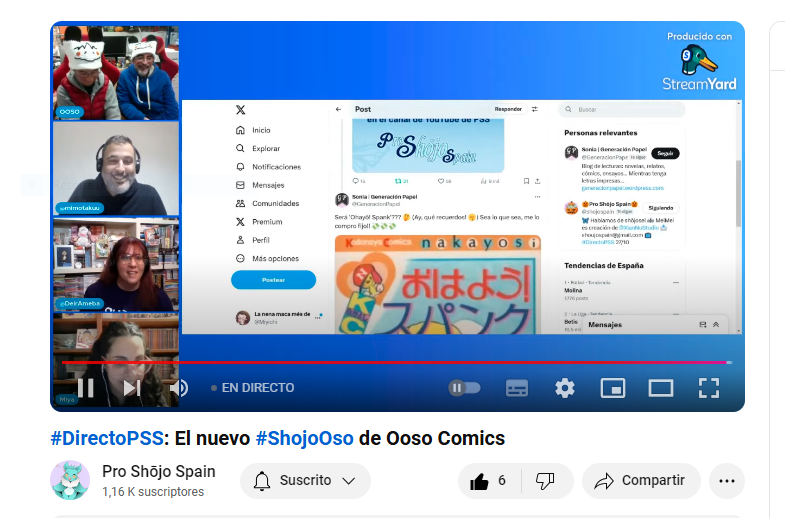Click the bookmark icon under the post
Image resolution: width=785 pixels, height=518 pixels.
[526, 181]
